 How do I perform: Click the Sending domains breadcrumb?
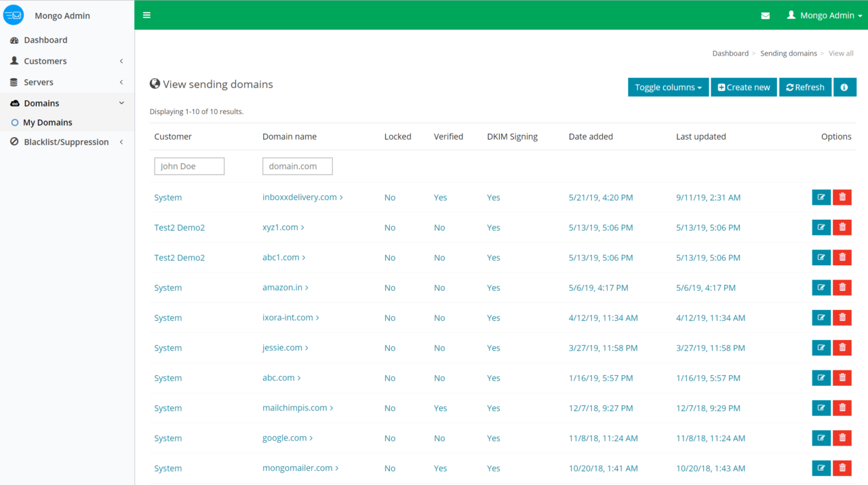tap(789, 53)
